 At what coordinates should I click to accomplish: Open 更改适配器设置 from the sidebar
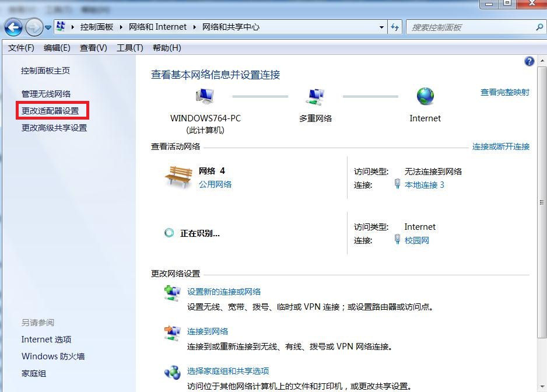[x=52, y=110]
